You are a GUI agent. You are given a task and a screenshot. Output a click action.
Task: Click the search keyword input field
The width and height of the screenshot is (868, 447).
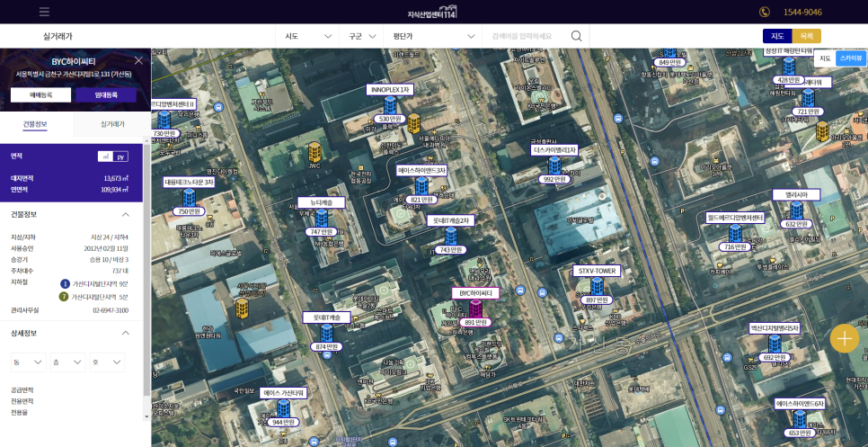coord(527,36)
